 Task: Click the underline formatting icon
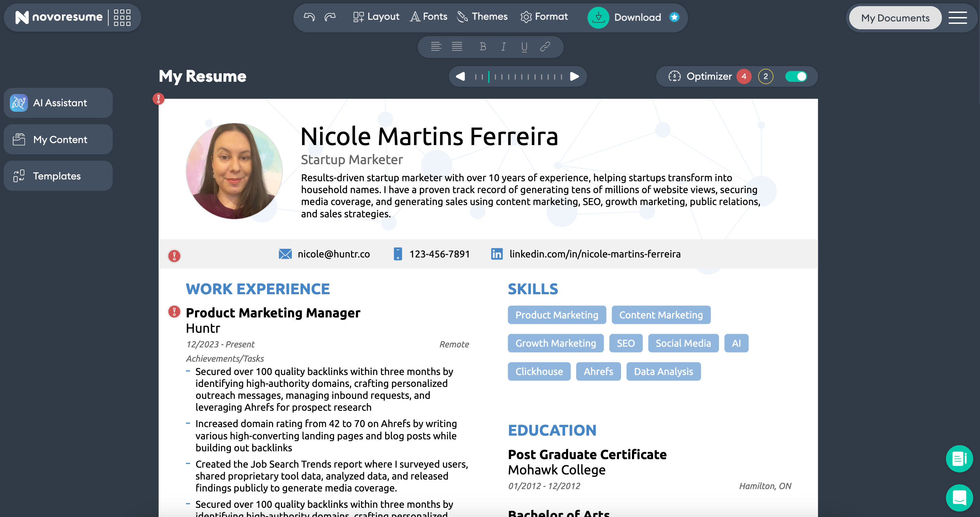(524, 47)
